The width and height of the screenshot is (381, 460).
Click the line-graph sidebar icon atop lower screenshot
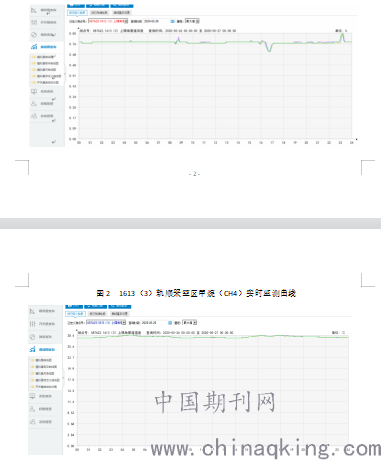(x=32, y=311)
